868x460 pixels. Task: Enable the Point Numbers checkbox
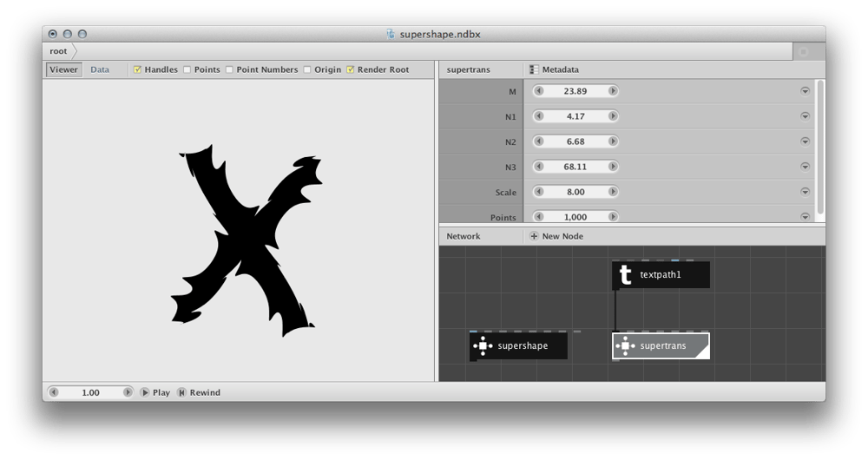[x=229, y=69]
